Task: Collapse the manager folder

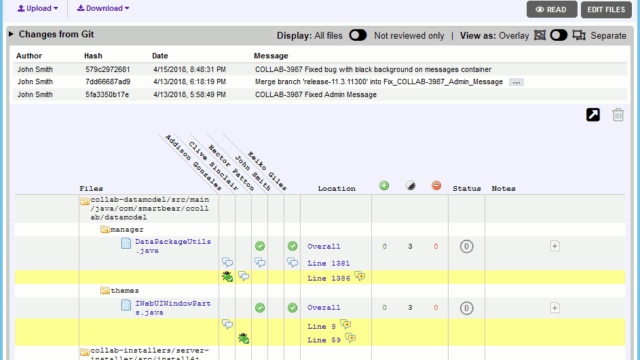Action: point(105,229)
